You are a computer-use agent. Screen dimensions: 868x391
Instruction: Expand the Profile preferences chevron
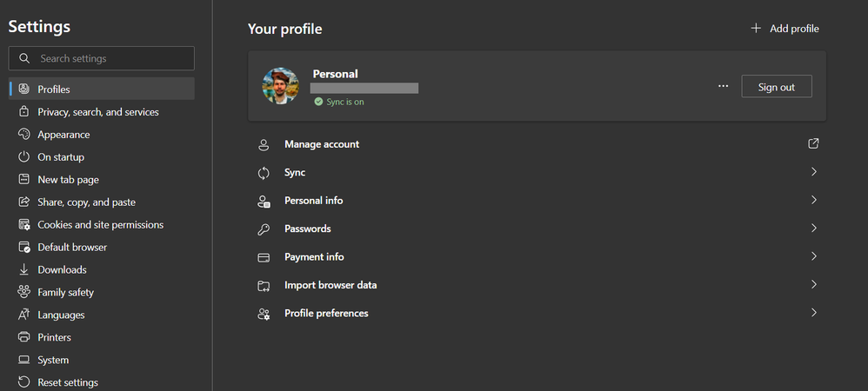813,313
